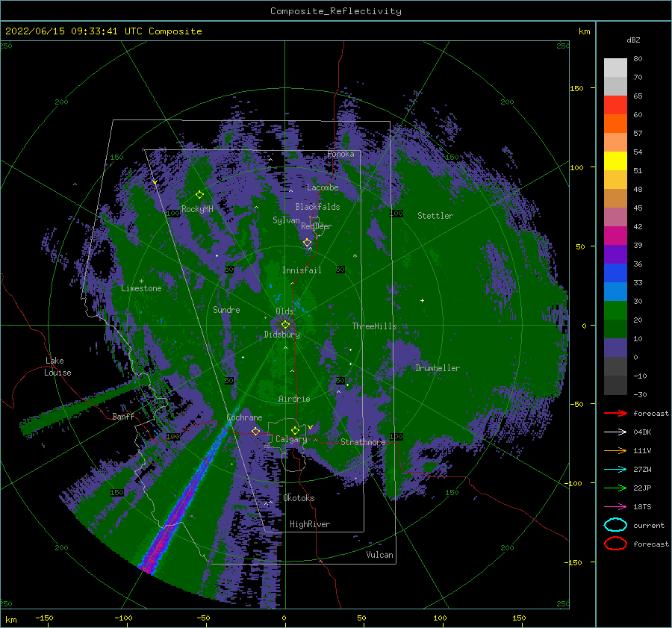The height and width of the screenshot is (628, 672).
Task: Select the white 04DK arrow icon
Action: (615, 432)
